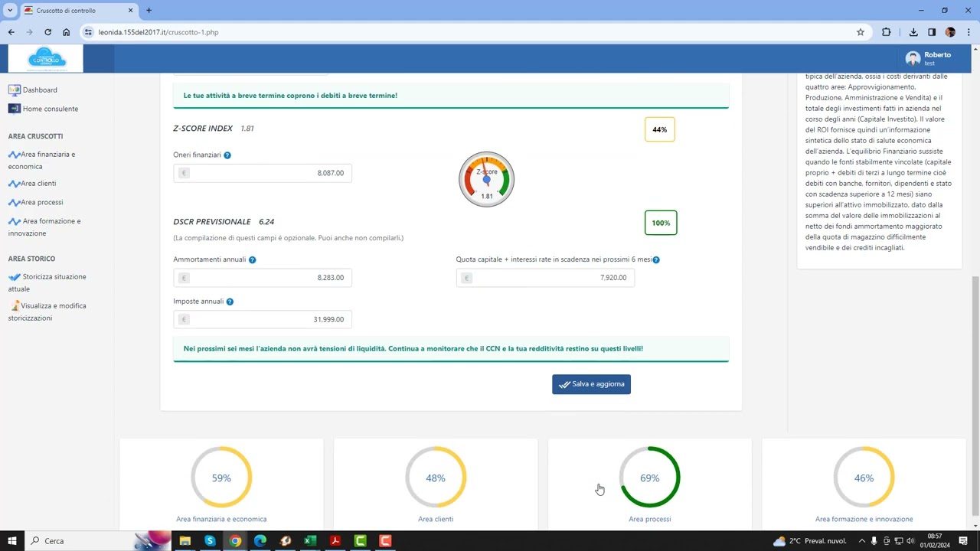980x551 pixels.
Task: Open Home consulente in sidebar
Action: point(50,109)
